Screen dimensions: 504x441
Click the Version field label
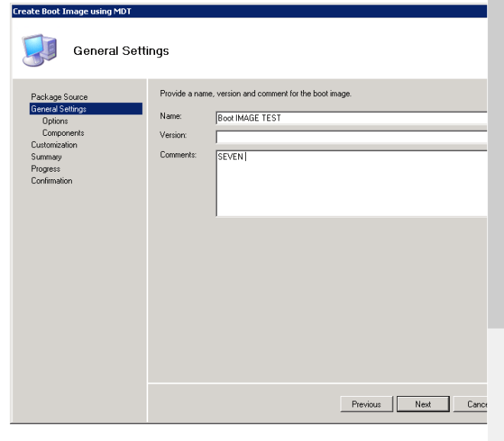click(x=173, y=136)
